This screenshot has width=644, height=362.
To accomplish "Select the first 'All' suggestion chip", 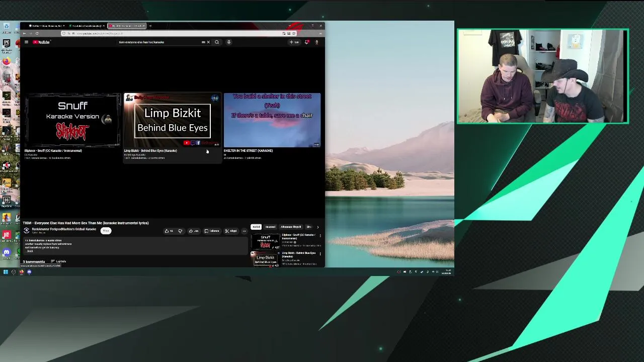I will pos(256,227).
